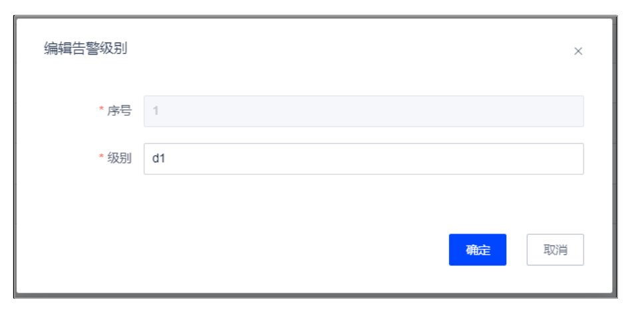Cancel editing via the 取消 button
Viewport: 644px width, 314px height.
point(555,249)
